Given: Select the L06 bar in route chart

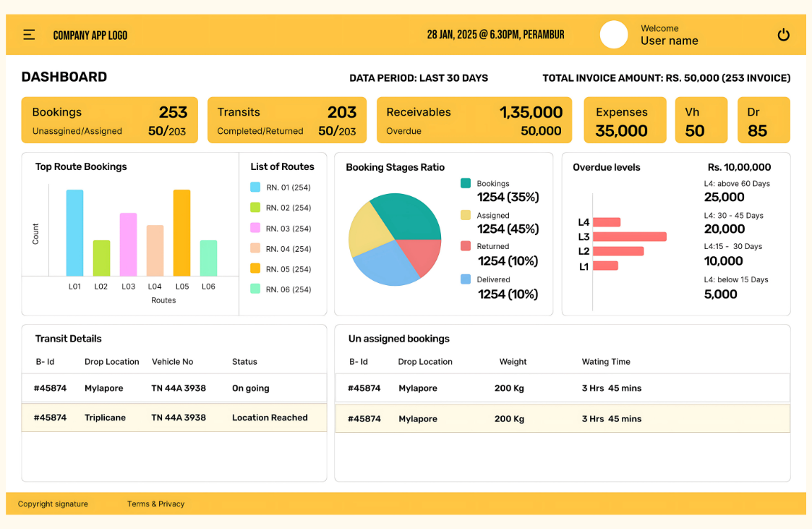Looking at the screenshot, I should pyautogui.click(x=209, y=258).
